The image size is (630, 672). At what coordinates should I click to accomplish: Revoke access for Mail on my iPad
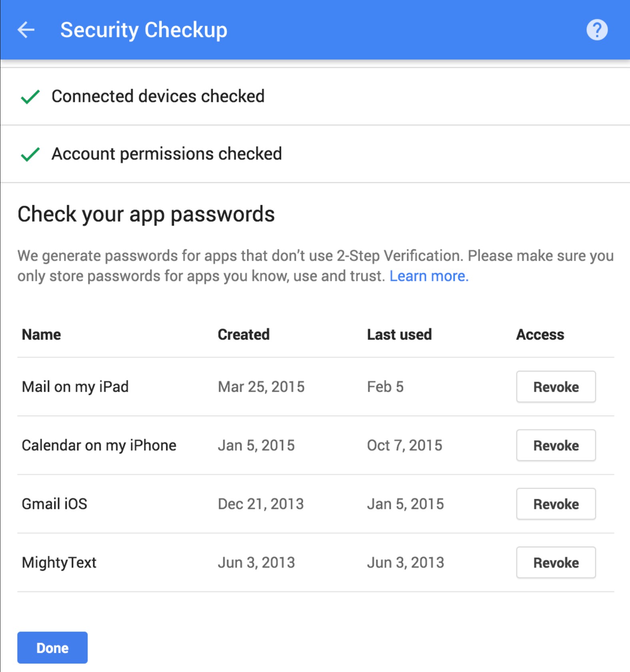point(556,387)
